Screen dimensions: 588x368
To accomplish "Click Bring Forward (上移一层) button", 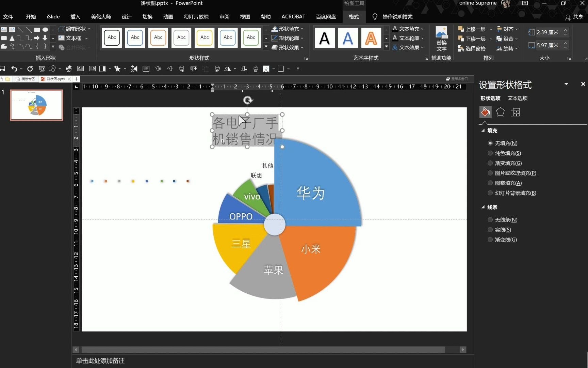I will point(472,29).
